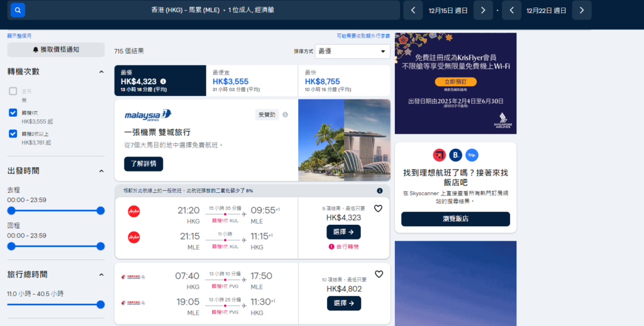Uncheck the one-stop transfer checkbox
Image resolution: width=644 pixels, height=326 pixels.
click(13, 112)
